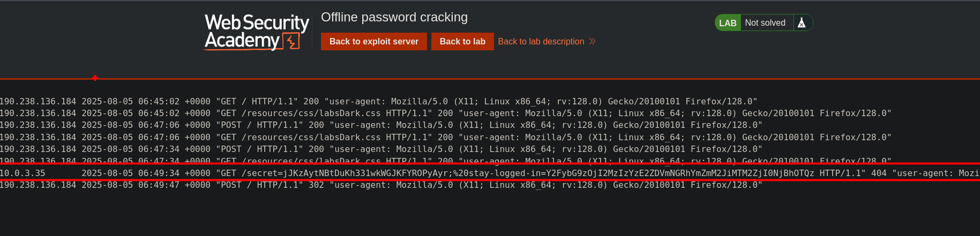
Task: Open the "Back to lab description" link
Action: click(x=541, y=41)
